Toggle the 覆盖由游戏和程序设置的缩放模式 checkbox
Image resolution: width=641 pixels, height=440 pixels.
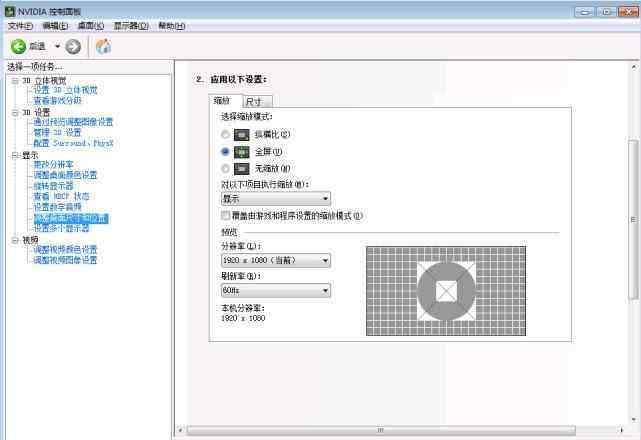click(225, 215)
